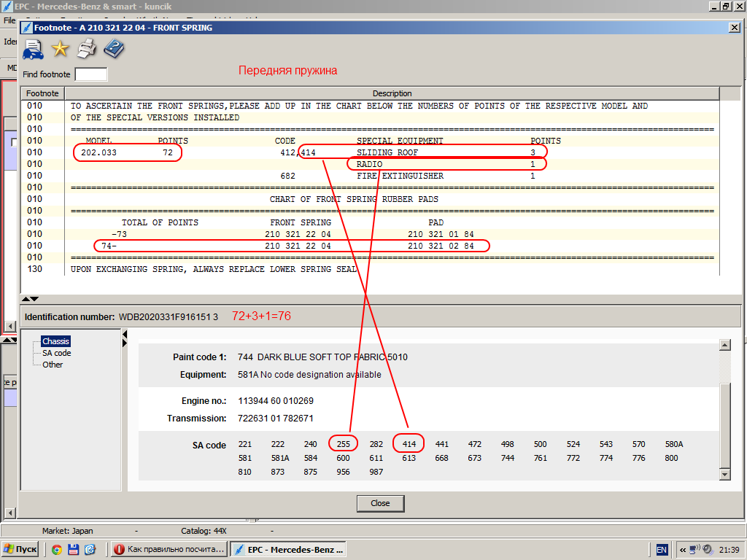Open help with the blue question-mark book
The height and width of the screenshot is (560, 747).
[114, 49]
